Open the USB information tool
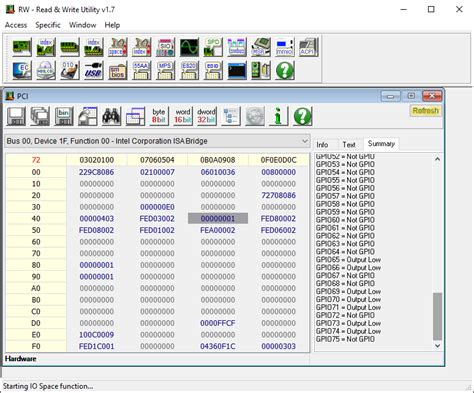 coord(94,70)
